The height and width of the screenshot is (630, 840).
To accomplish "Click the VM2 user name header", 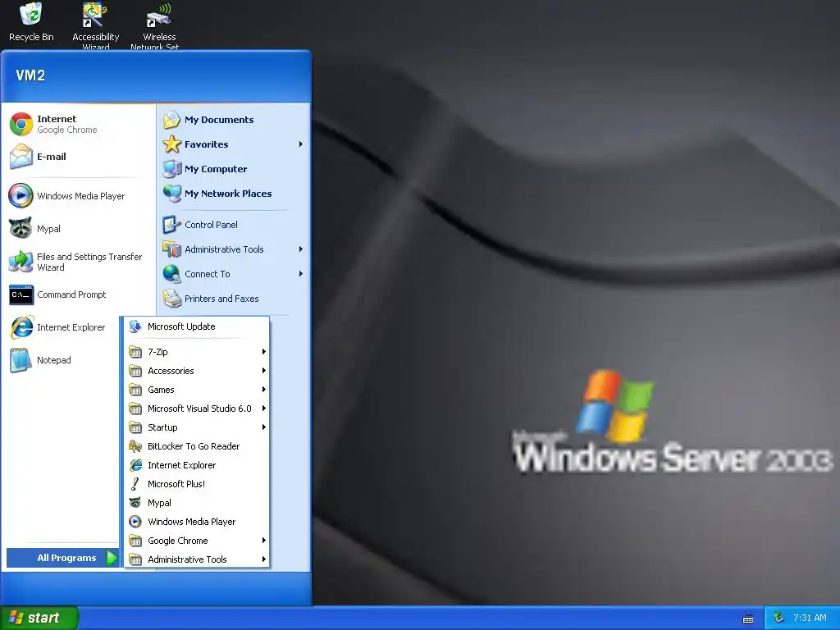I will 30,75.
